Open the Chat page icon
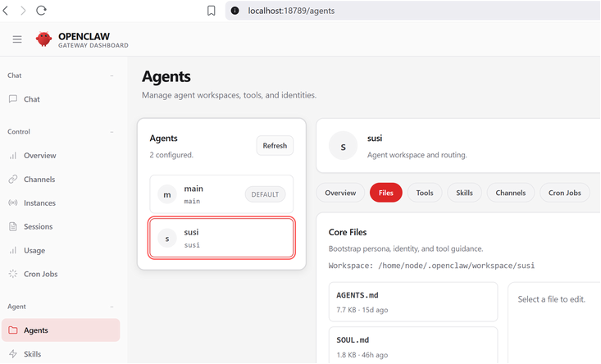 pyautogui.click(x=13, y=99)
